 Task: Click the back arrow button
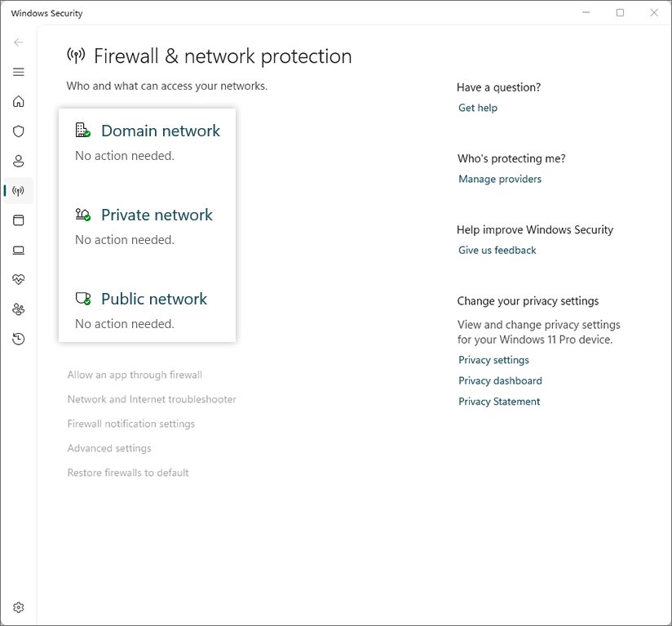pyautogui.click(x=19, y=42)
